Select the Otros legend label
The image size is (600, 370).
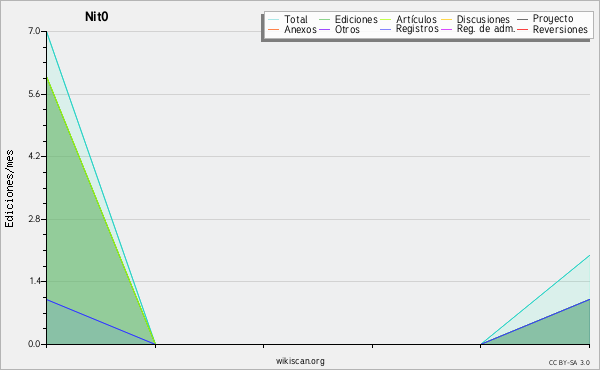347,29
